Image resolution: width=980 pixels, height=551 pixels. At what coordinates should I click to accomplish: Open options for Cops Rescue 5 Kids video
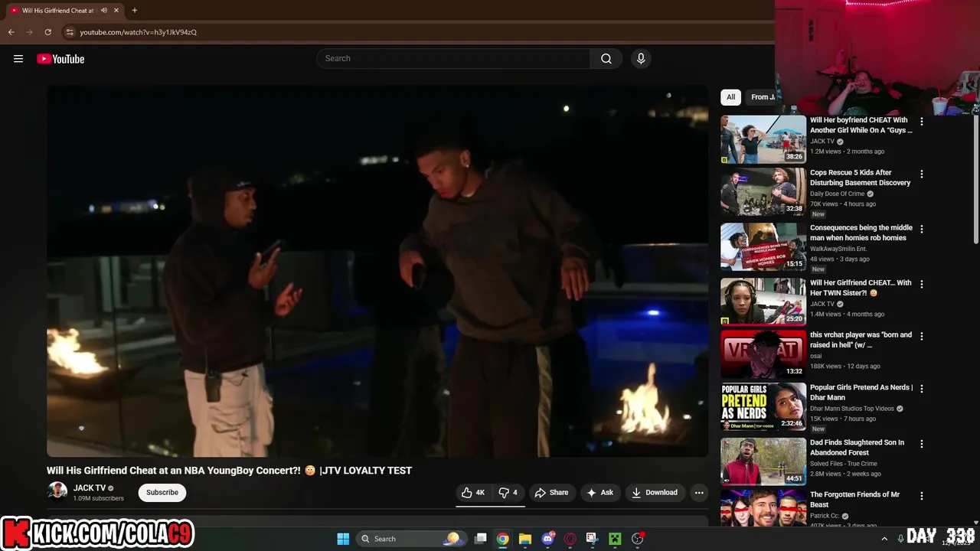tap(922, 174)
